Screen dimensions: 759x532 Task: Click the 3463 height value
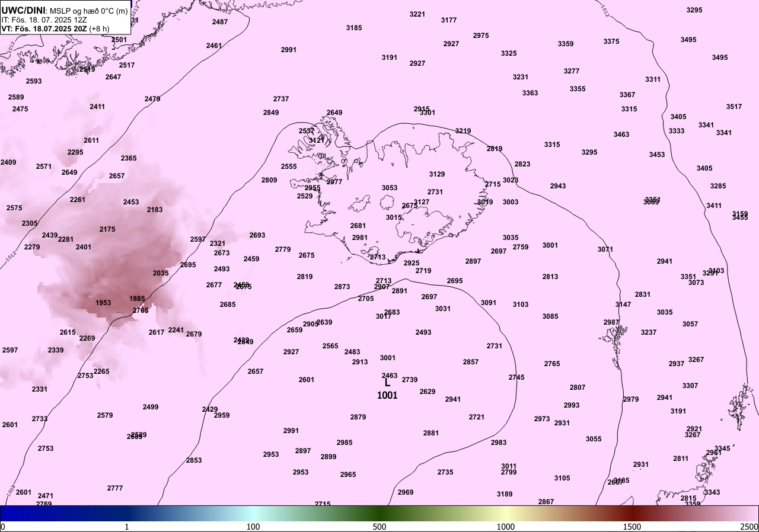tap(621, 134)
